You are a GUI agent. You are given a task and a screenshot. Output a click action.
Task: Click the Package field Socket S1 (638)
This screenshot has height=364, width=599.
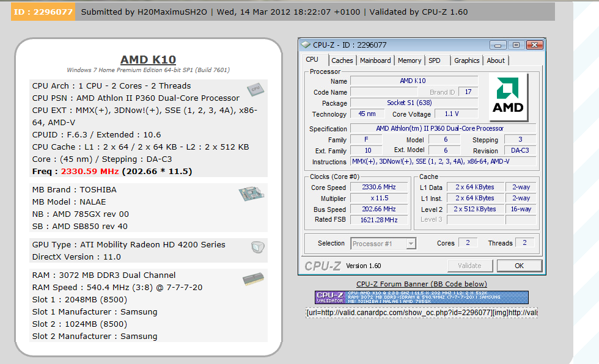pyautogui.click(x=414, y=103)
